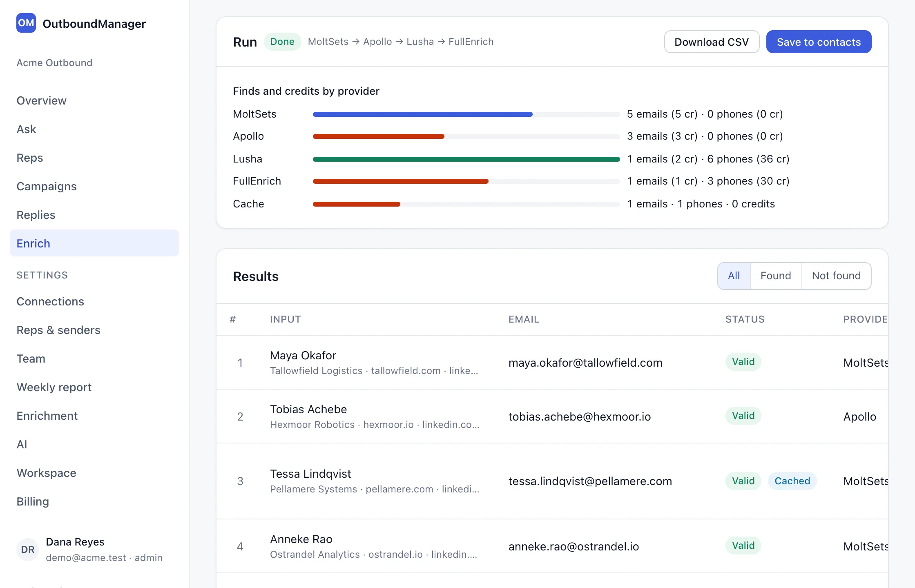Click the Apollo red progress bar
The height and width of the screenshot is (588, 915).
379,136
